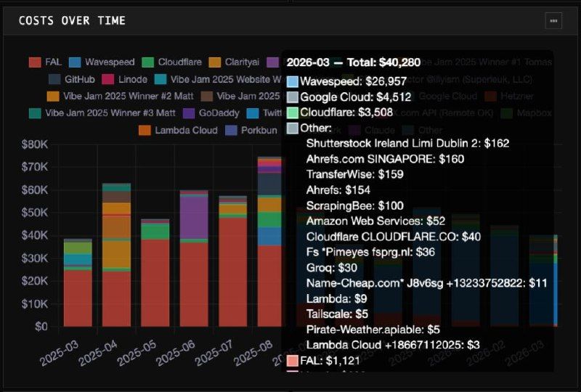Click the brown segment of the 2025-04 bar
Viewport: 581px width, 392px height.
116,197
